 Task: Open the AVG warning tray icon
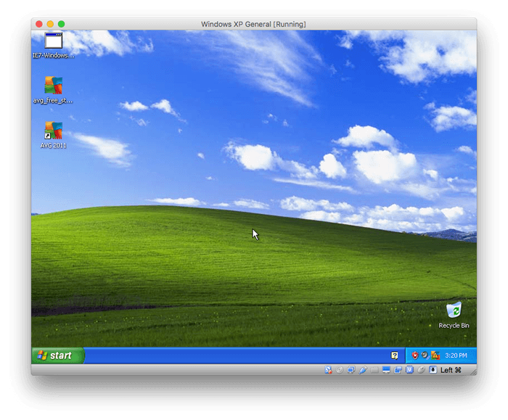click(x=435, y=355)
